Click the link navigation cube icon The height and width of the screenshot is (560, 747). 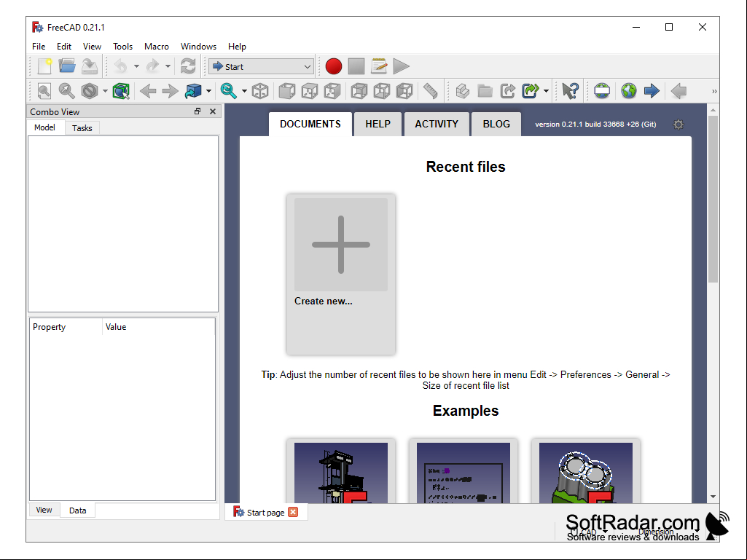[x=193, y=91]
